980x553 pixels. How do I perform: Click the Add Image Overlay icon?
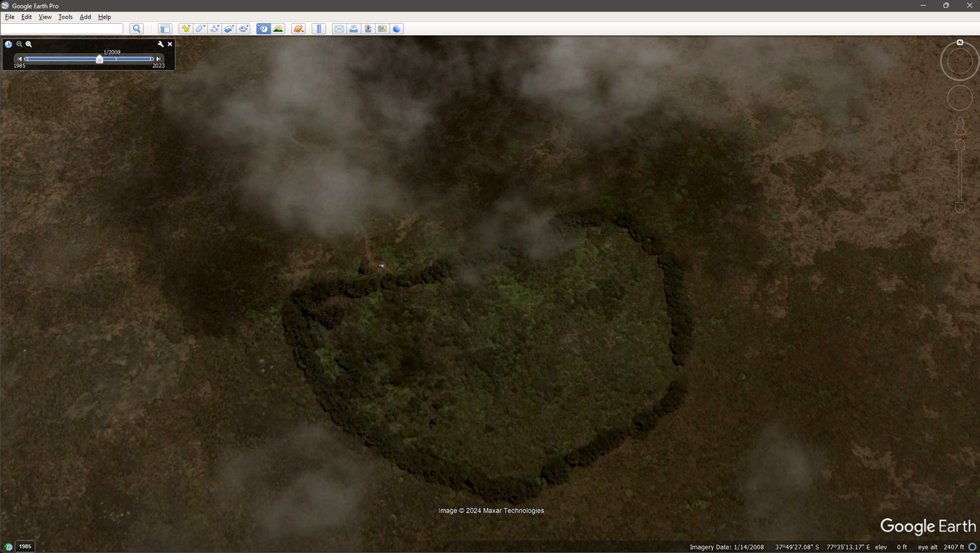coord(229,29)
